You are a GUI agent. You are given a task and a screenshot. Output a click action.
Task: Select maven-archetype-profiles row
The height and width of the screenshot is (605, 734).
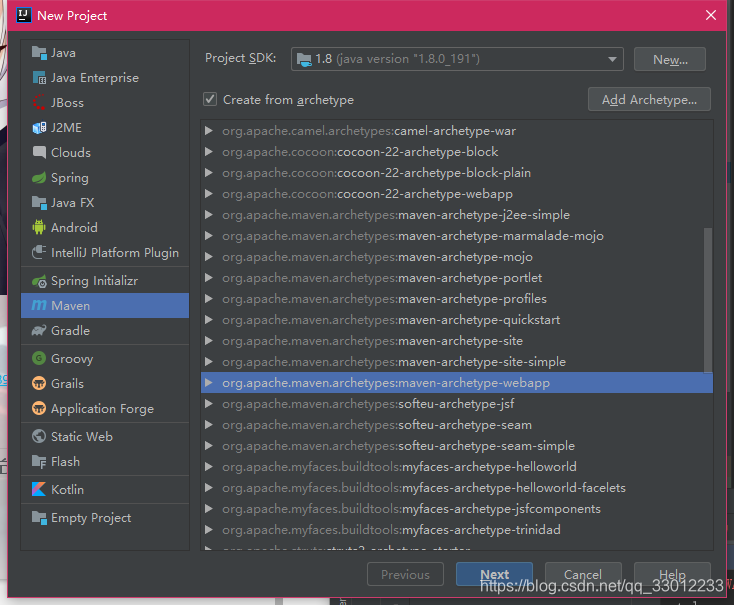(457, 299)
